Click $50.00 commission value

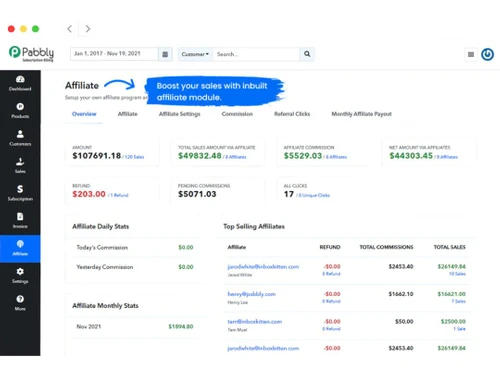[404, 322]
